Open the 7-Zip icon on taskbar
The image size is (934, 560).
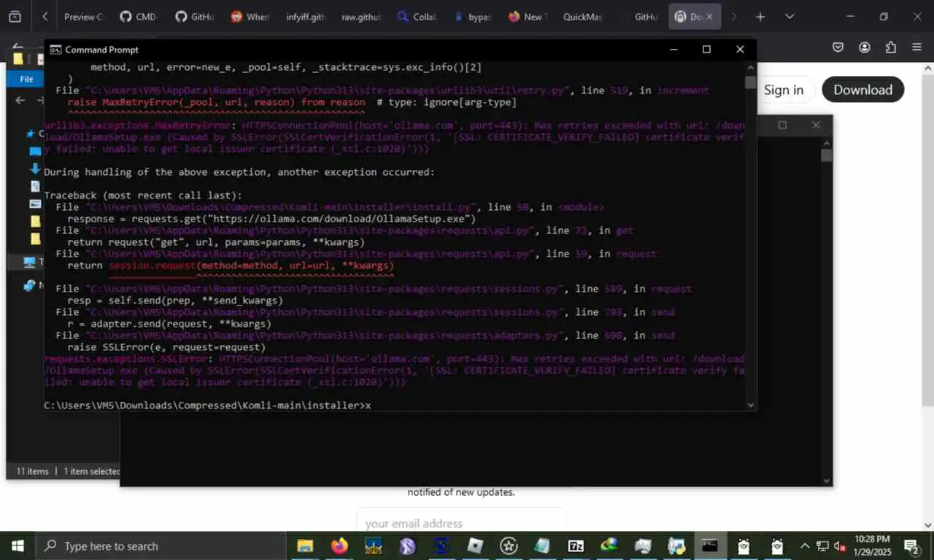point(576,545)
